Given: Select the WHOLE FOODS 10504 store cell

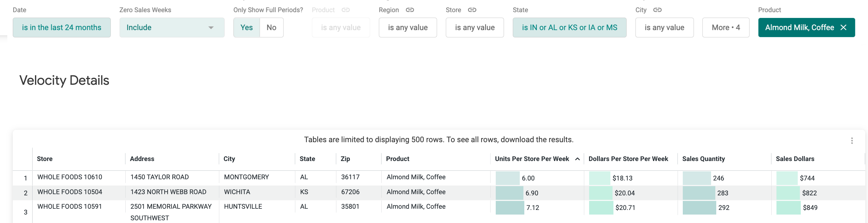Looking at the screenshot, I should click(70, 192).
